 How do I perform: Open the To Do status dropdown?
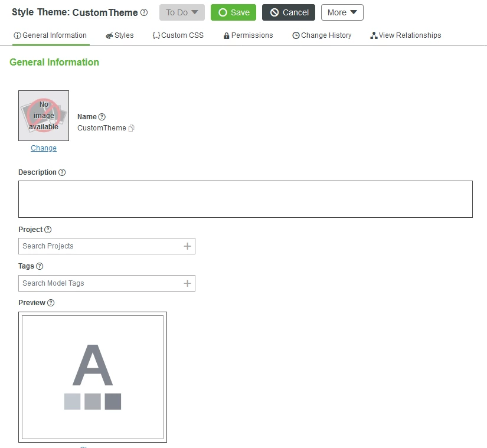(x=181, y=12)
